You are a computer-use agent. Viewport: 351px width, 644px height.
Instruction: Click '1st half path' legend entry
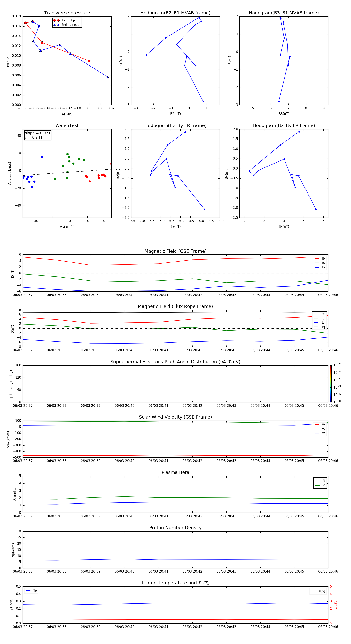tap(66, 20)
